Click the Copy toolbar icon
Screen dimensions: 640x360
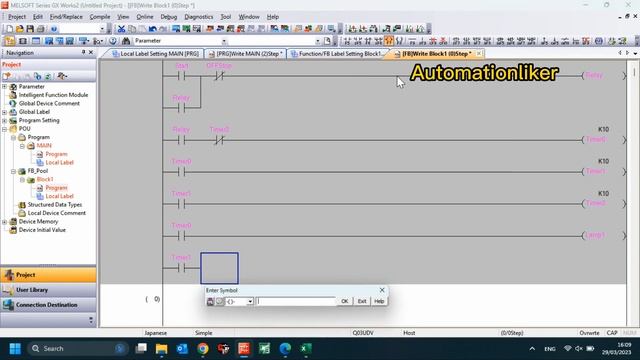pyautogui.click(x=132, y=29)
